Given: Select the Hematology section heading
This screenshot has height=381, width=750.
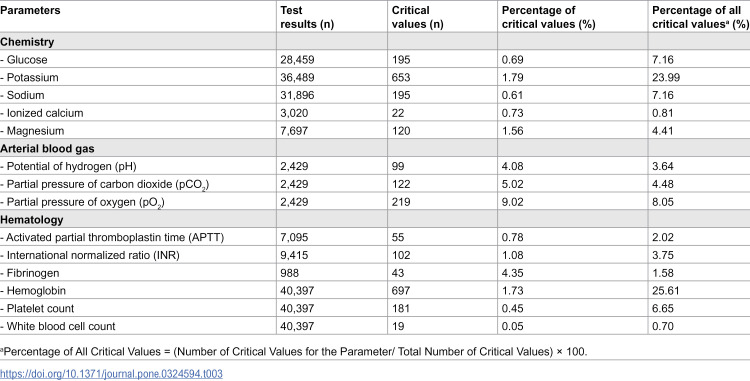Looking at the screenshot, I should click(x=32, y=219).
